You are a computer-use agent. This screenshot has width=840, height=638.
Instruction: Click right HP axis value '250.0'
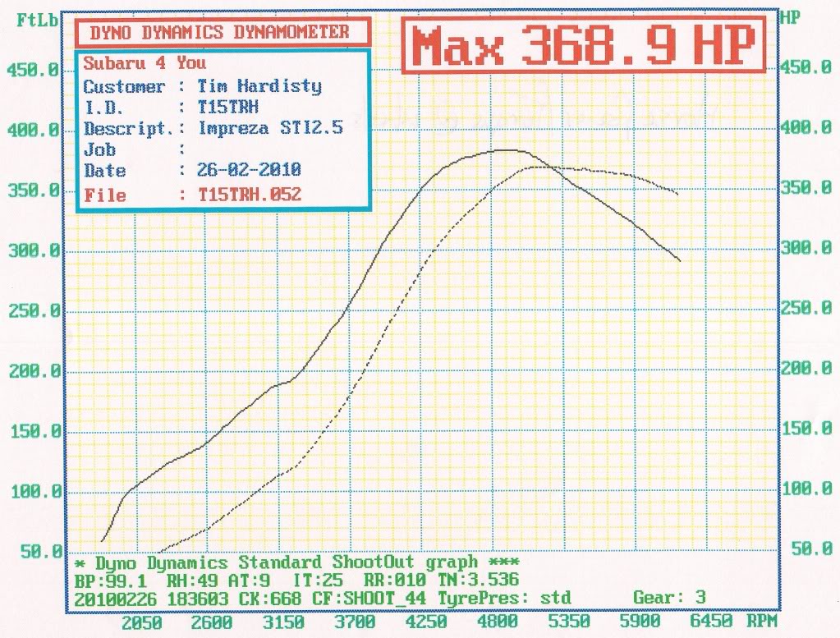pyautogui.click(x=807, y=308)
